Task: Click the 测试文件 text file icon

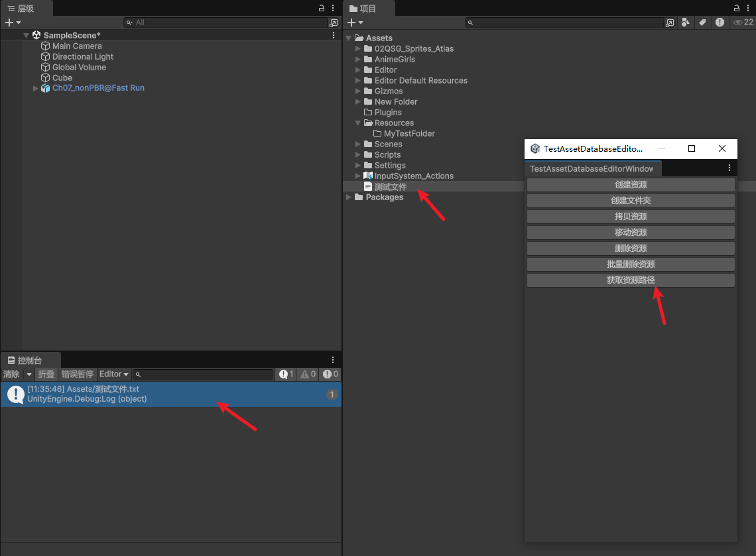Action: coord(368,186)
